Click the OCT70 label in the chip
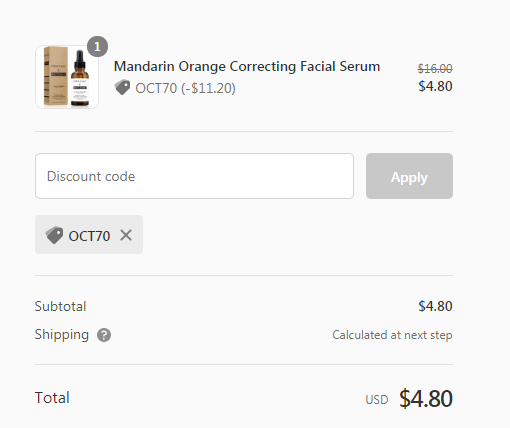This screenshot has height=428, width=510. (x=89, y=236)
